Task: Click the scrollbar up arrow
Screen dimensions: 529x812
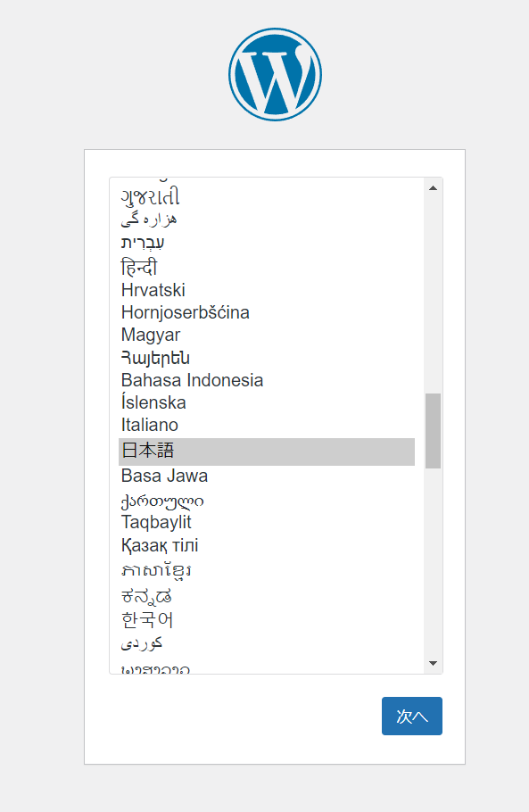Action: coord(434,188)
